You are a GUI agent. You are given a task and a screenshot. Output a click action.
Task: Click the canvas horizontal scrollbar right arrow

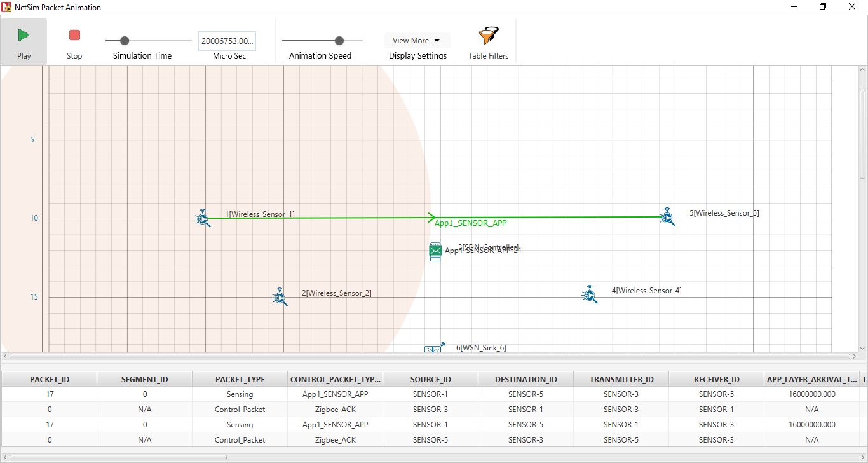point(854,357)
